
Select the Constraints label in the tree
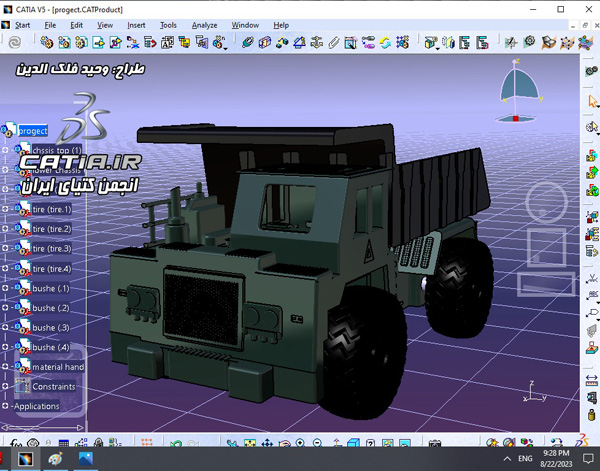54,386
